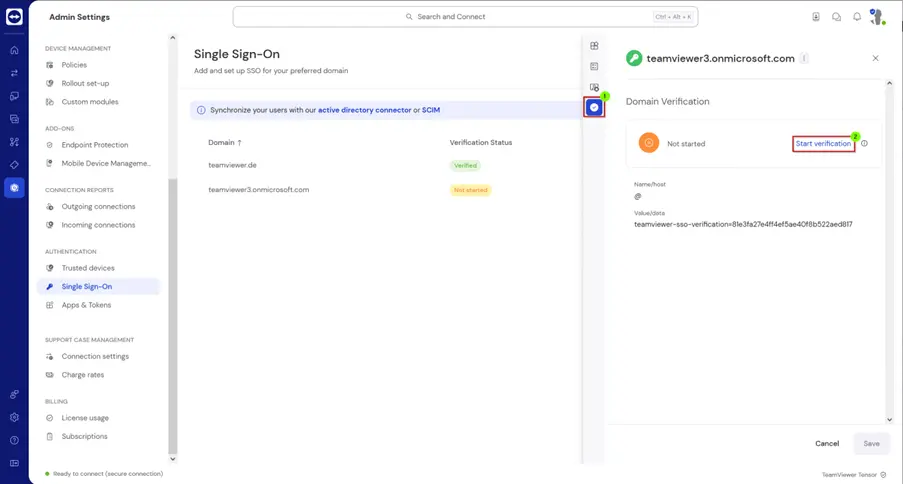Open the Remote connection arrows icon
Image resolution: width=903 pixels, height=484 pixels.
pyautogui.click(x=14, y=73)
